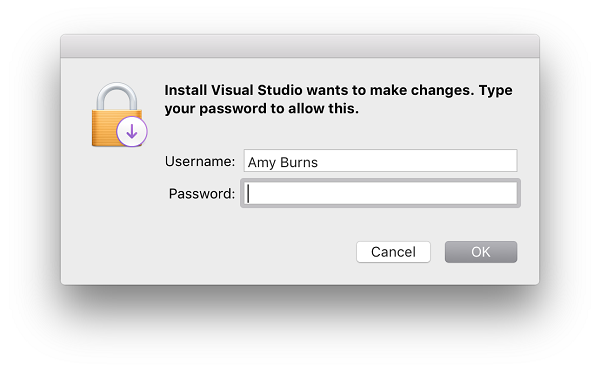Click the padlock's silver shackle
The height and width of the screenshot is (371, 600).
117,96
